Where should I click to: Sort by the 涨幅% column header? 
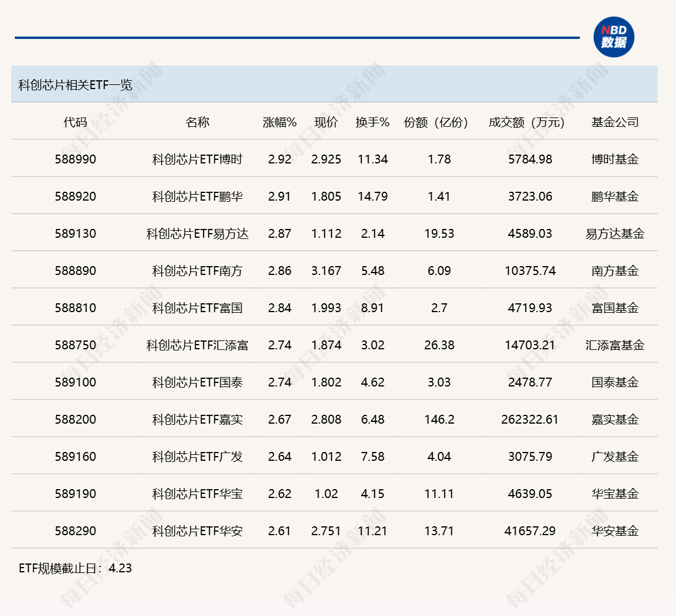(x=277, y=123)
